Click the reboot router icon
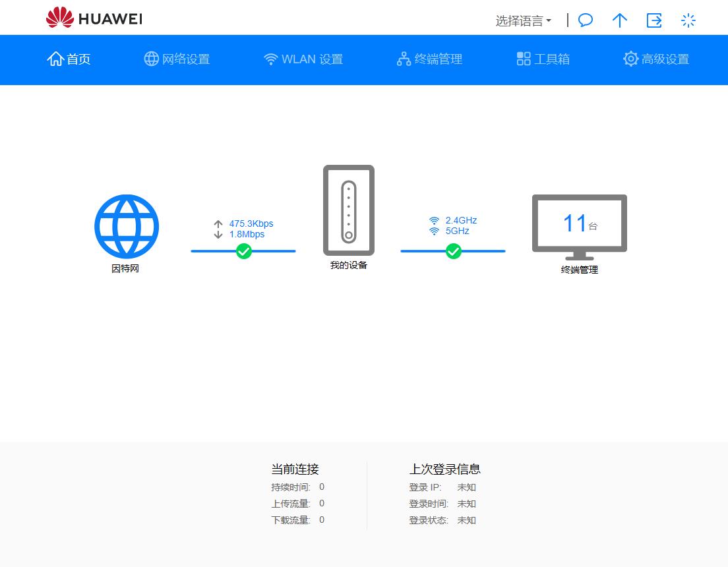The image size is (728, 567). tap(688, 20)
